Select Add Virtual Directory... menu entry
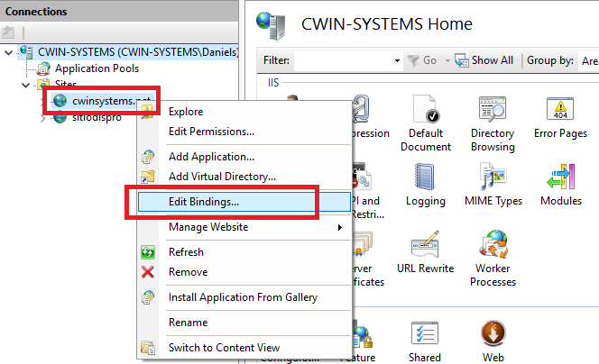The image size is (599, 364). [222, 177]
